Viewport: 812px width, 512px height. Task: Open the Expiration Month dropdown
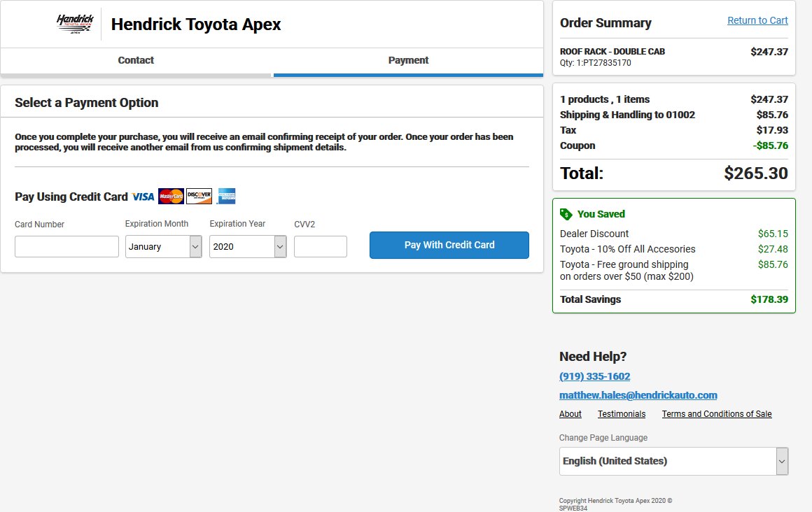coord(164,246)
